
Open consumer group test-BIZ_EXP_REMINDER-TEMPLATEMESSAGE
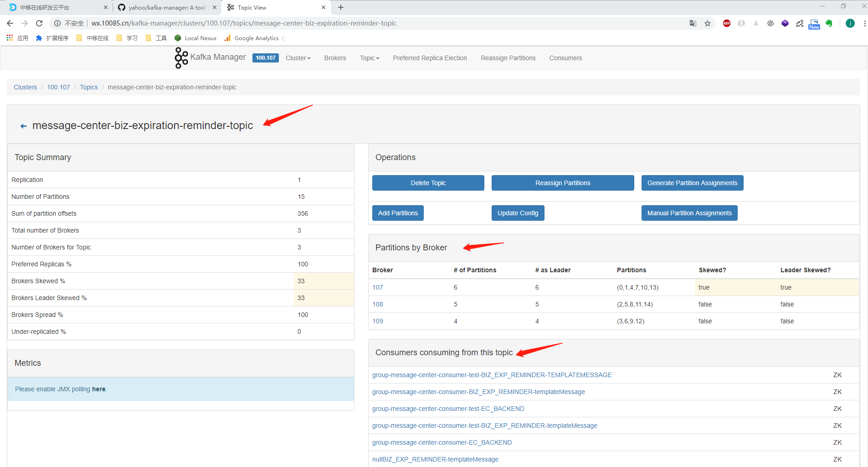click(x=492, y=375)
